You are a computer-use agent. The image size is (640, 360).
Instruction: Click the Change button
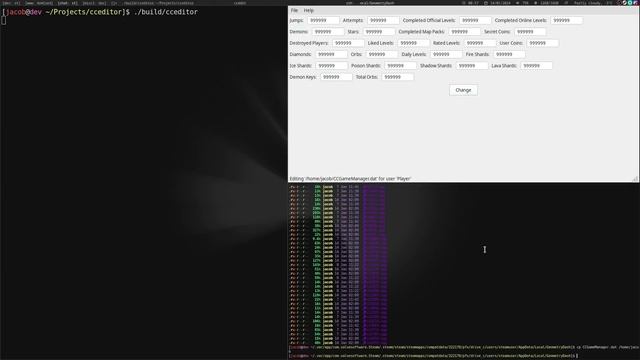click(x=463, y=90)
